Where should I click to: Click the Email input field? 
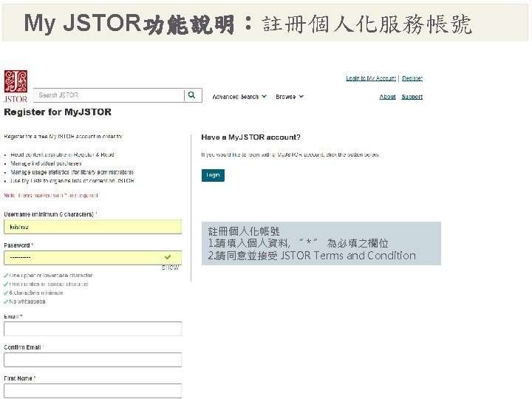92,329
